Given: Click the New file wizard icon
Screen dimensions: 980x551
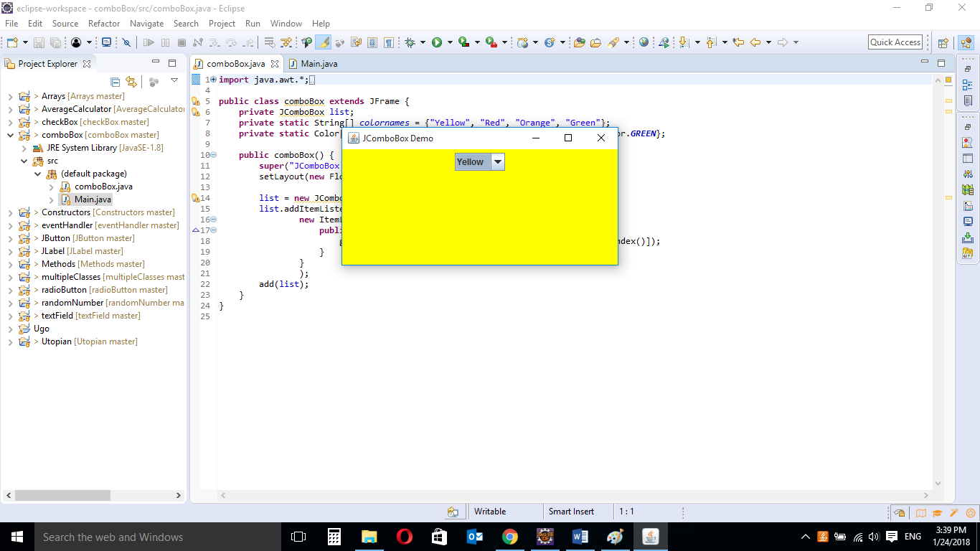Looking at the screenshot, I should coord(12,42).
